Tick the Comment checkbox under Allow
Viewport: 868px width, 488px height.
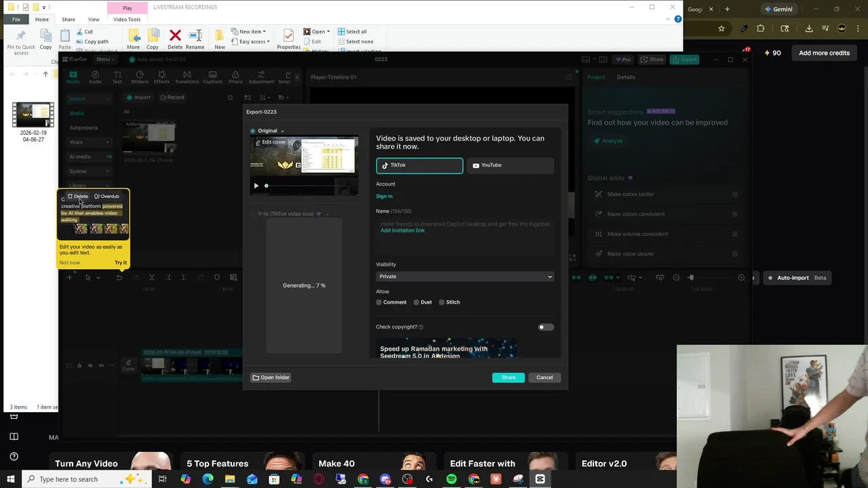tap(379, 302)
